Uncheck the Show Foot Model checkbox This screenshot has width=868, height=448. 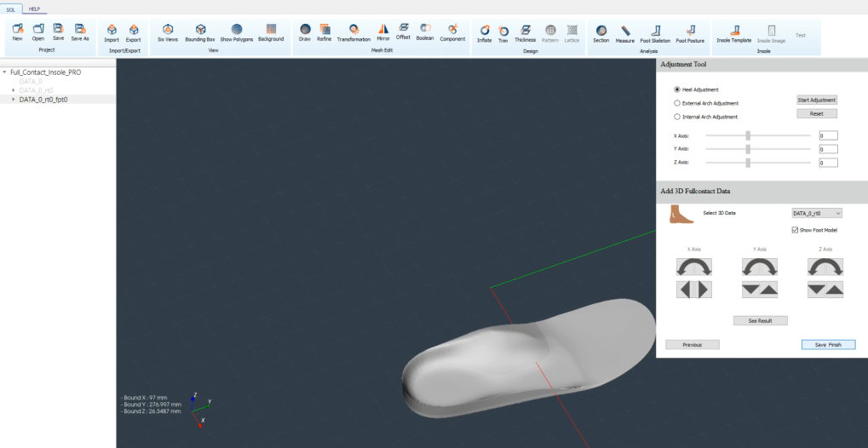(795, 230)
